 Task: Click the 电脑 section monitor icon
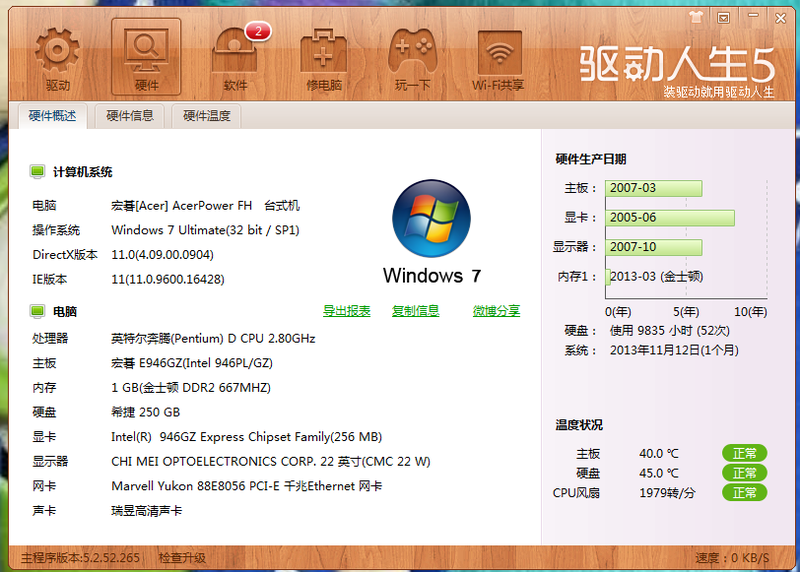pyautogui.click(x=37, y=311)
